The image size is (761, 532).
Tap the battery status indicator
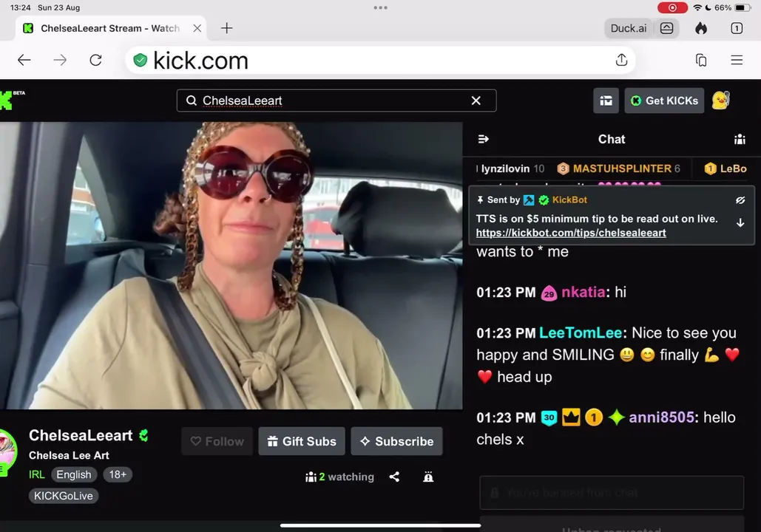click(x=743, y=8)
